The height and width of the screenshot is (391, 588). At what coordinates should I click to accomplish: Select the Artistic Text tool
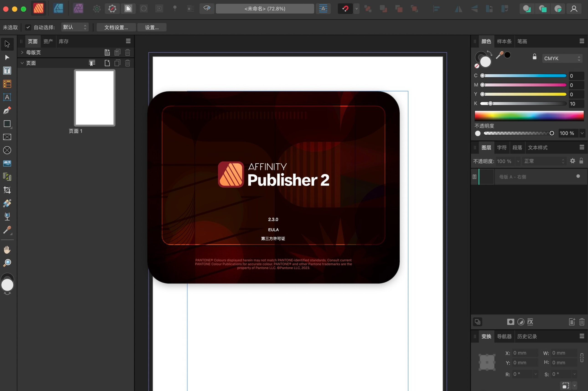pyautogui.click(x=7, y=97)
